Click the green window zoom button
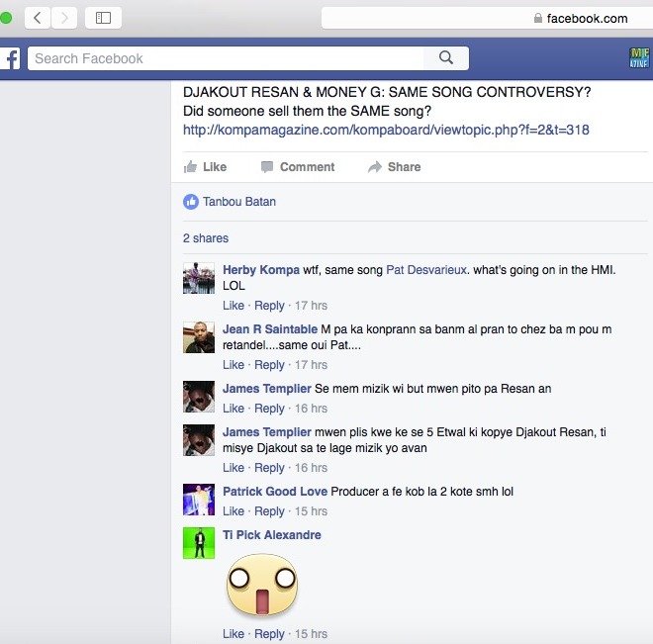This screenshot has height=644, width=653. pos(5,18)
